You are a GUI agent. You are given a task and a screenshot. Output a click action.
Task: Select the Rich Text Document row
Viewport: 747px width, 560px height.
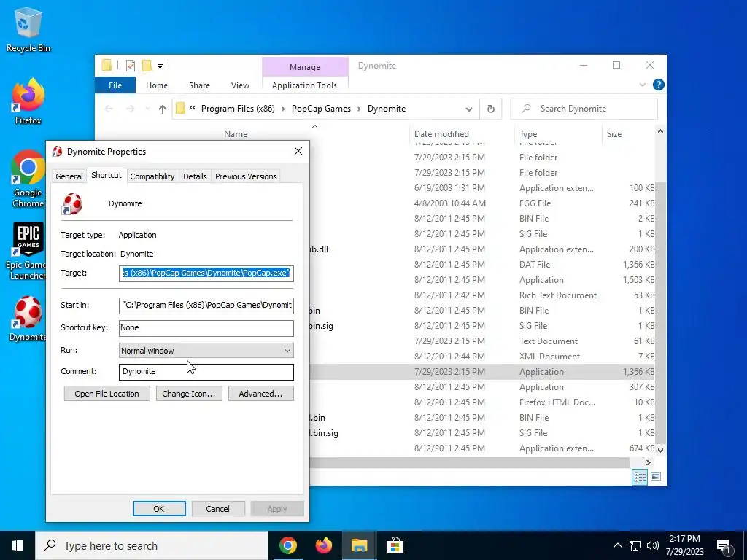(482, 295)
